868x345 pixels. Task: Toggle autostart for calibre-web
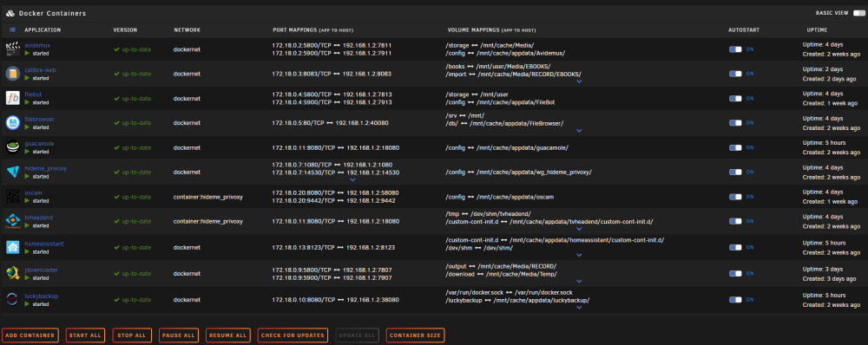[735, 74]
